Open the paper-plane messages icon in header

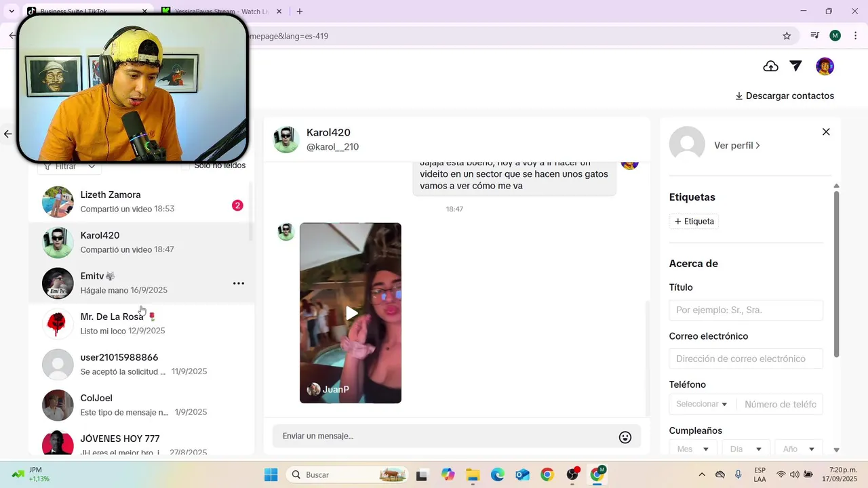tap(796, 66)
